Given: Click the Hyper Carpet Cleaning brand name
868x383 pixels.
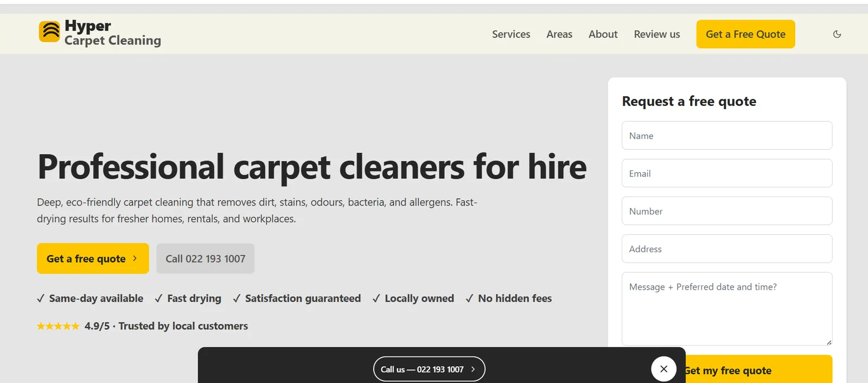Looking at the screenshot, I should (x=113, y=33).
